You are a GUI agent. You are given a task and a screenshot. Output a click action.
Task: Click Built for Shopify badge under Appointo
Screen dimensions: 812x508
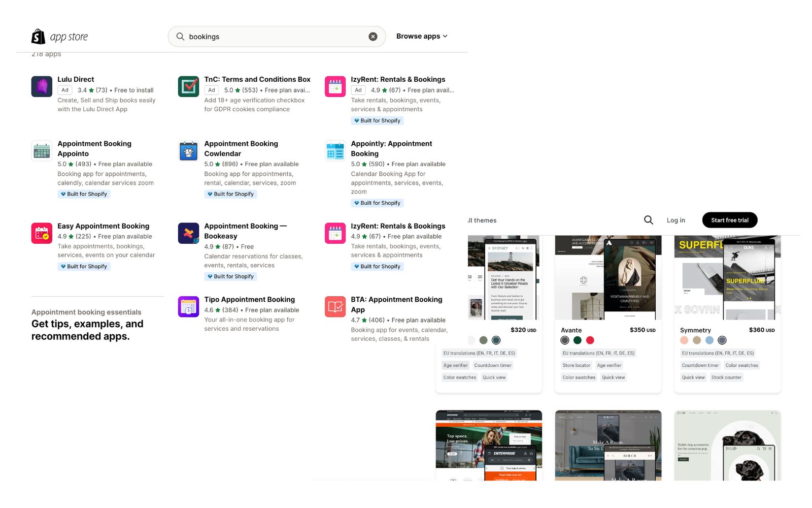[x=84, y=194]
